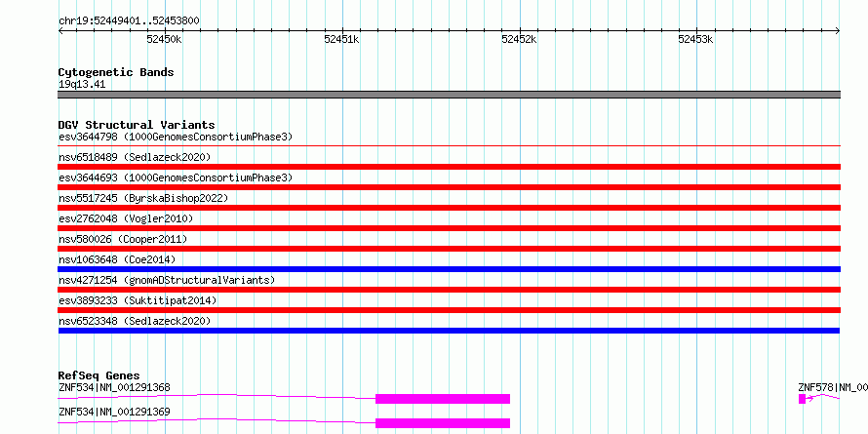Click the 19q13.41 band label
Viewport: 868px width, 434px height.
(x=82, y=85)
